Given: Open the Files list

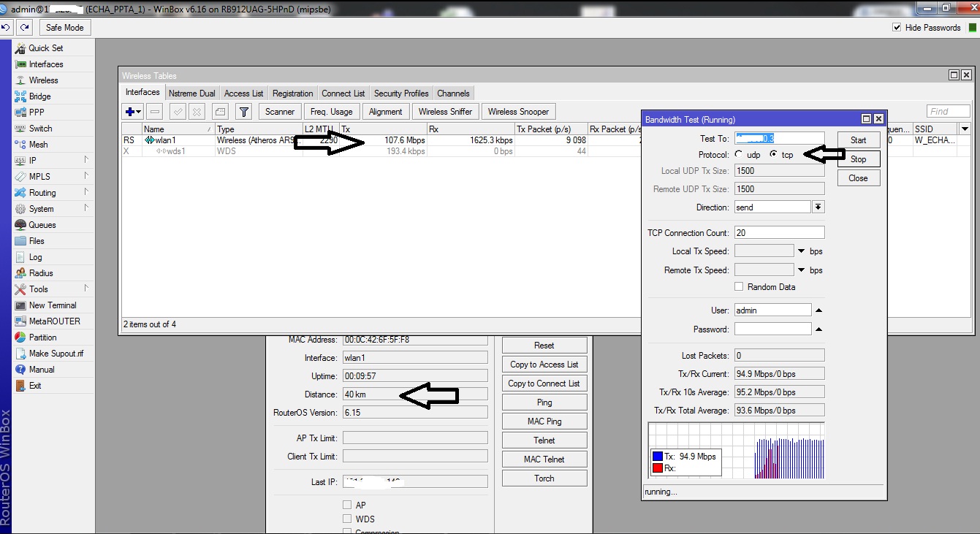Looking at the screenshot, I should click(37, 241).
